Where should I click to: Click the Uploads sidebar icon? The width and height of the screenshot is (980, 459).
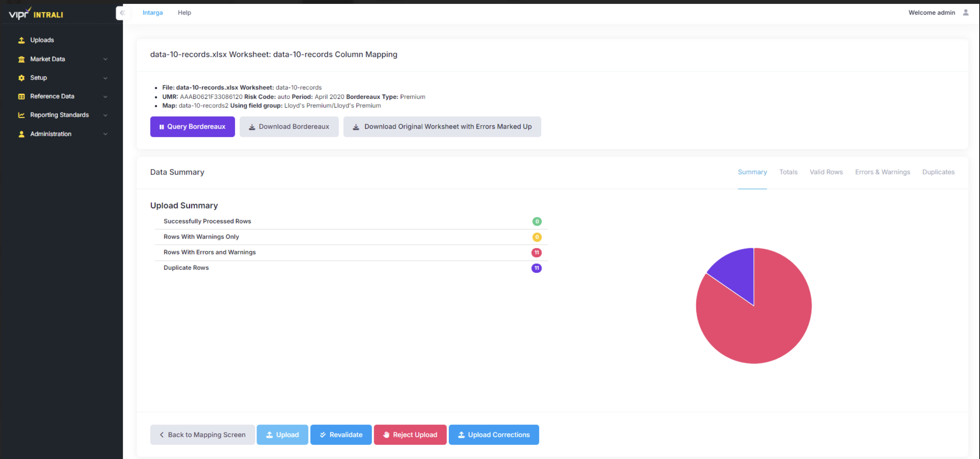pos(21,40)
